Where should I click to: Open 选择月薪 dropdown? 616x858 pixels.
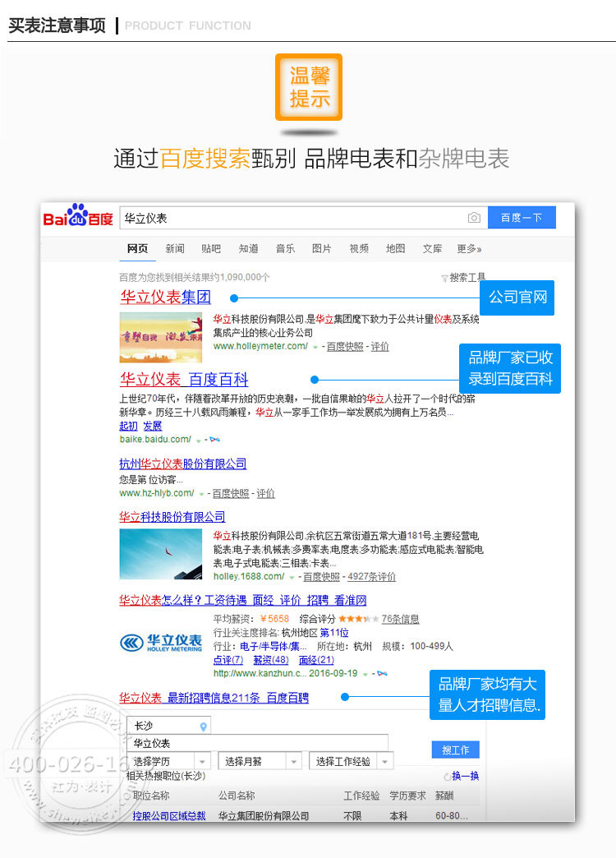pos(260,761)
